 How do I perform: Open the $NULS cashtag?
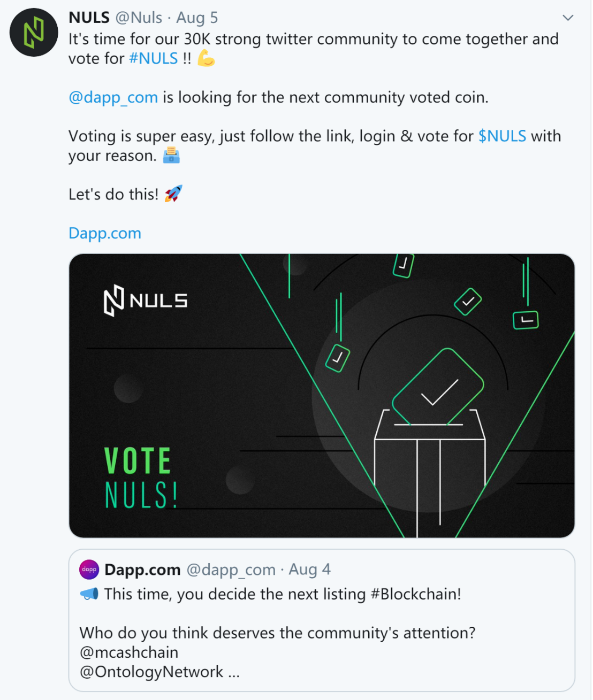tap(502, 136)
